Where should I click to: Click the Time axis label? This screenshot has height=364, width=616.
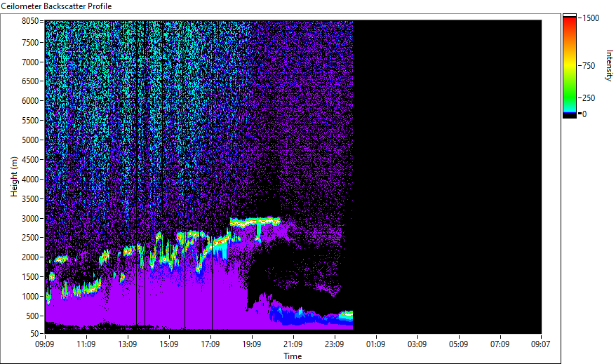[293, 356]
